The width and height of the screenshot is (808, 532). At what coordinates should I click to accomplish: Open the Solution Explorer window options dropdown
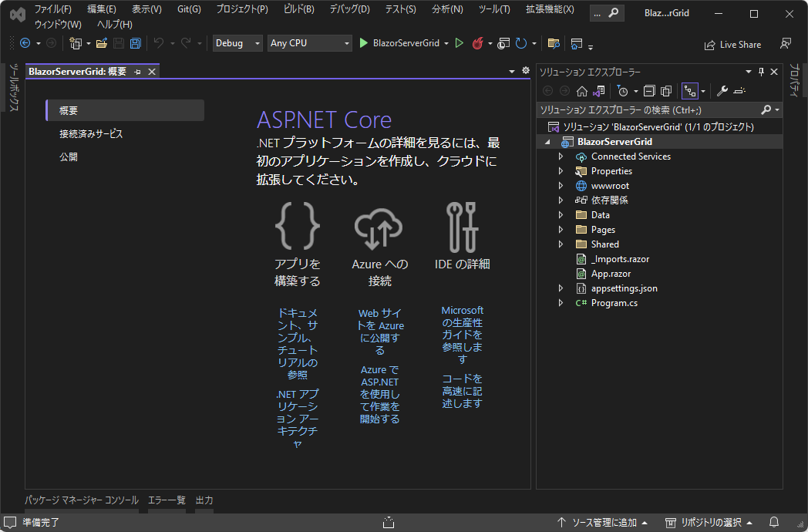point(749,72)
